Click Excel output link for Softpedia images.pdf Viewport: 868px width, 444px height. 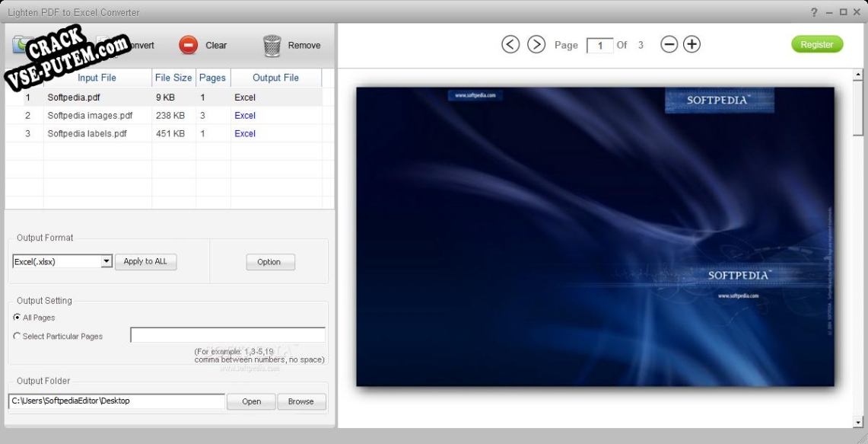coord(245,115)
